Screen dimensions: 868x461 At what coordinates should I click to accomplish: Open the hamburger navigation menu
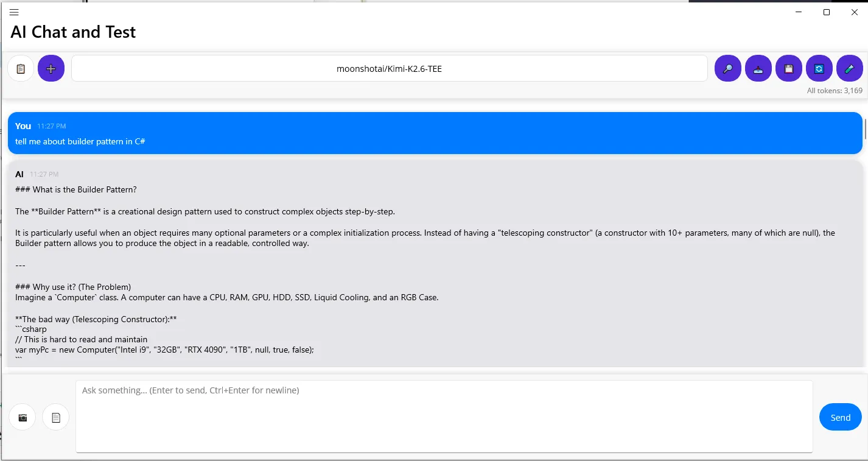tap(14, 12)
